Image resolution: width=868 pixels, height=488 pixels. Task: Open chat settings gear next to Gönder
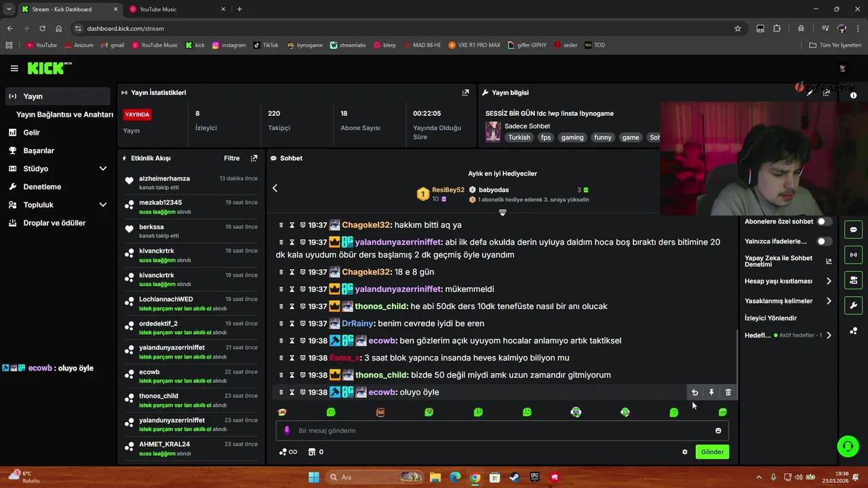pyautogui.click(x=684, y=451)
